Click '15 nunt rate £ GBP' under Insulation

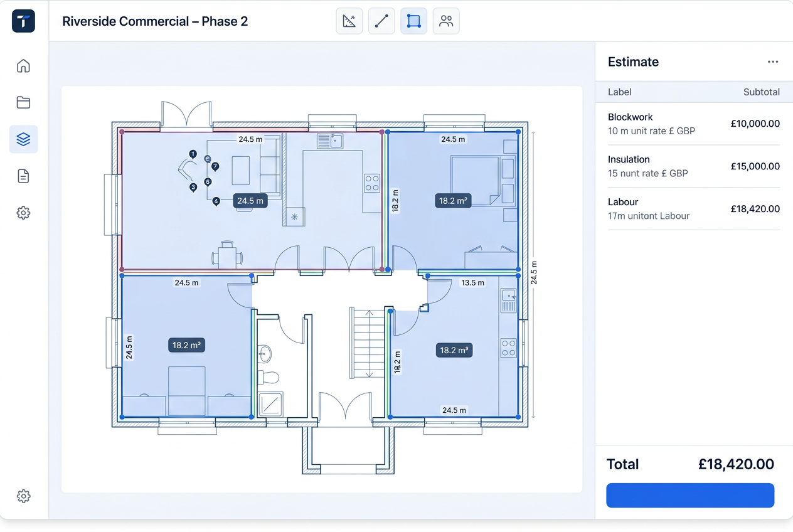648,173
